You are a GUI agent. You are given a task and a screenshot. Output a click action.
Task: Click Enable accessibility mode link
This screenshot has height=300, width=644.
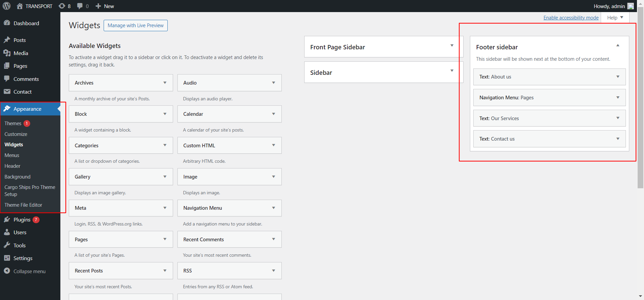pos(571,18)
